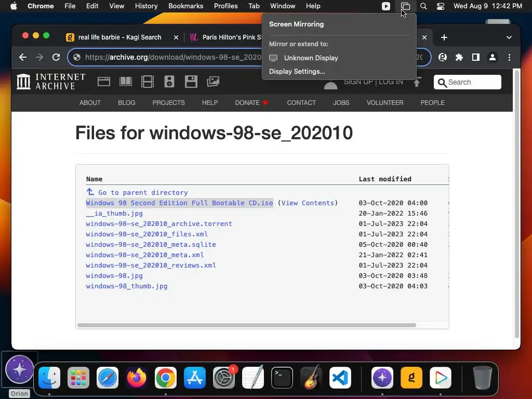Screen dimensions: 532x399
Task: Open a new Chrome tab
Action: 444,37
